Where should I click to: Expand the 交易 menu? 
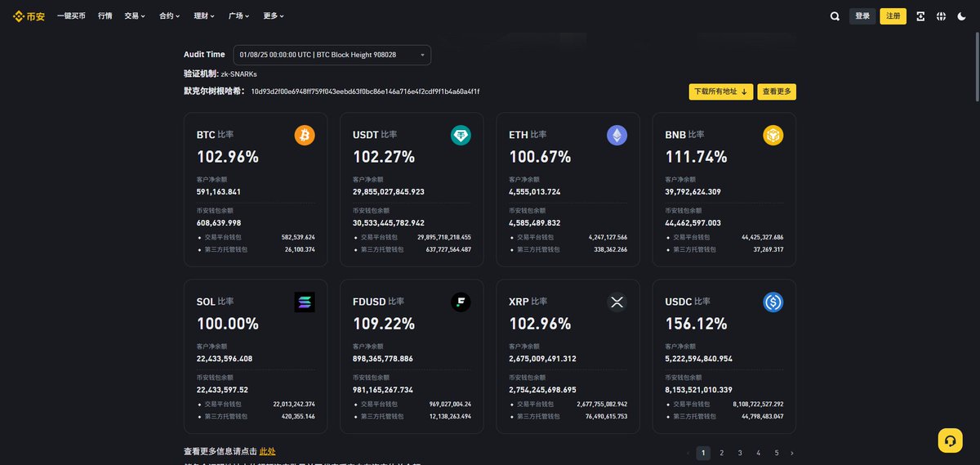pos(135,16)
